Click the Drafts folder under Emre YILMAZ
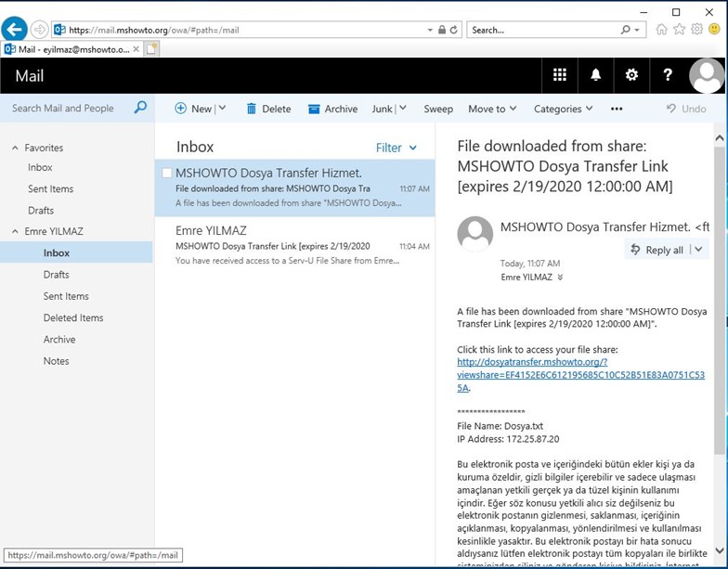 point(56,275)
